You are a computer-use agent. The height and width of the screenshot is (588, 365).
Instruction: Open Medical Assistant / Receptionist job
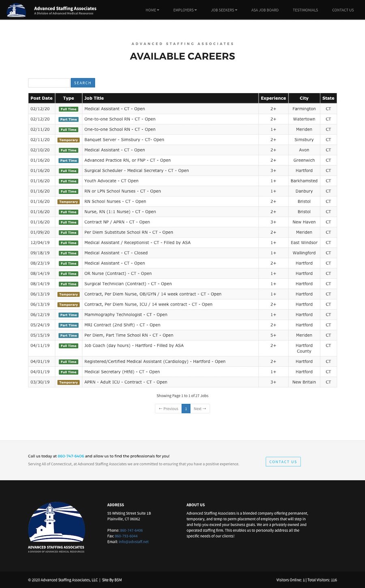137,243
